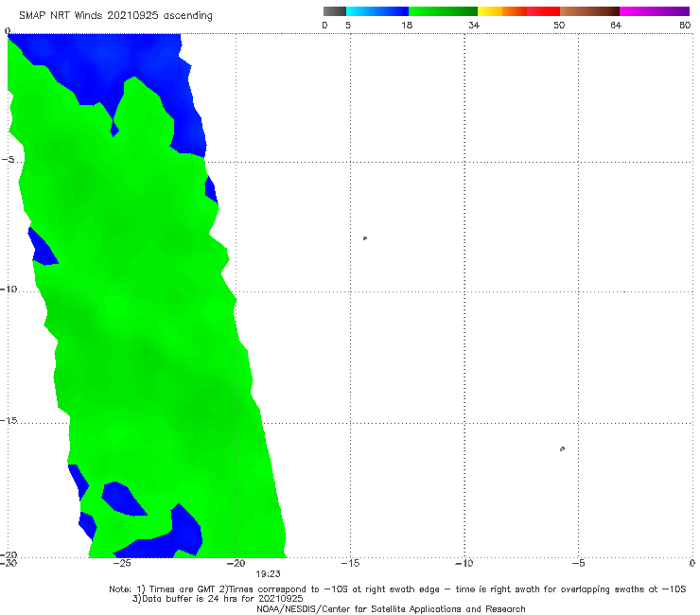
Task: Click the 'NOAA/NESDIS/Center for Satellite Applications and Research' credit
Action: [391, 608]
